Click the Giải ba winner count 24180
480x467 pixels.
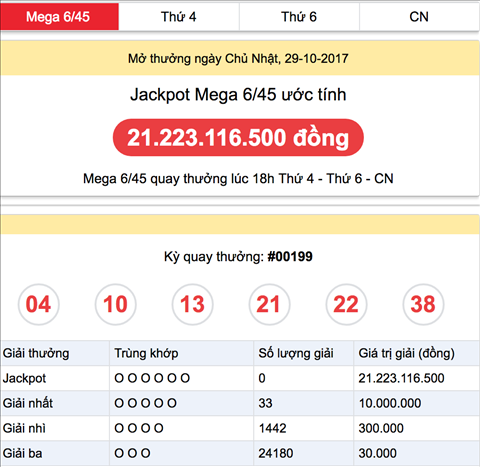[x=276, y=453]
